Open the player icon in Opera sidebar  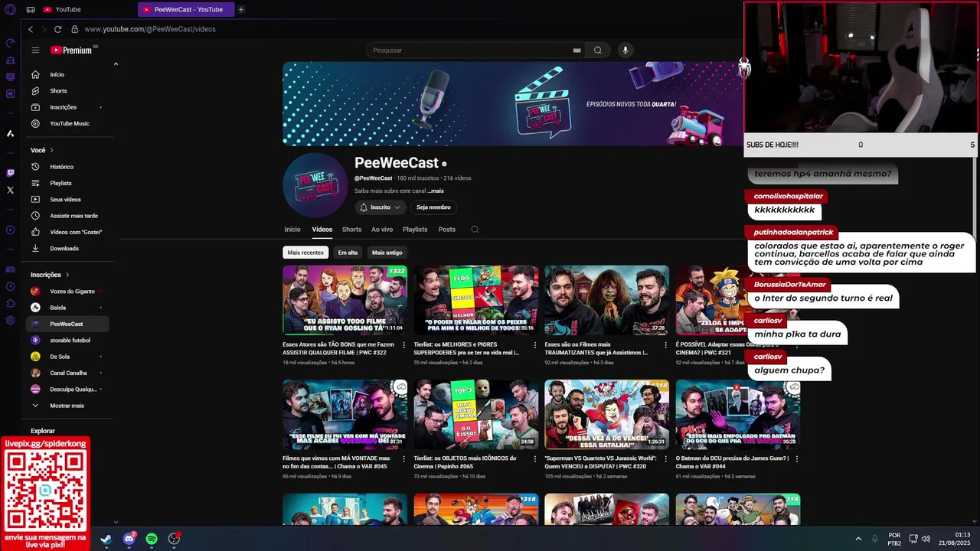click(10, 230)
